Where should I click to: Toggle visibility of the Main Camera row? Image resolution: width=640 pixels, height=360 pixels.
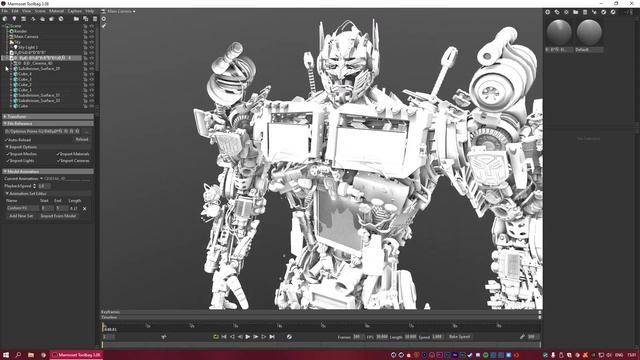coord(91,37)
